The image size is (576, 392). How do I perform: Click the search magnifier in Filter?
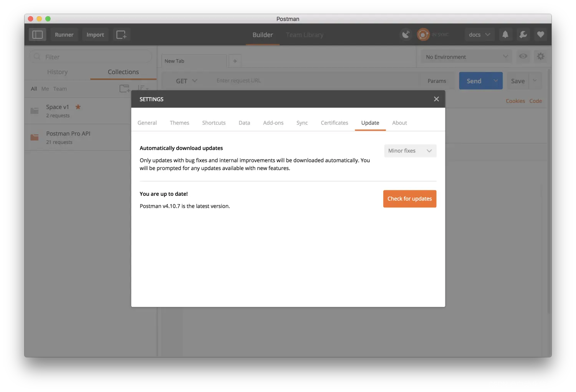[37, 57]
